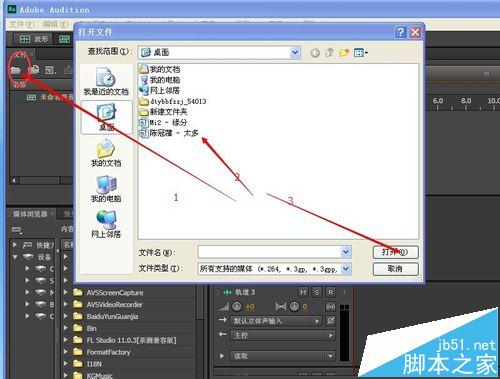The height and width of the screenshot is (379, 500).
Task: Select the 网上邻居 item in the file list
Action: tap(160, 90)
